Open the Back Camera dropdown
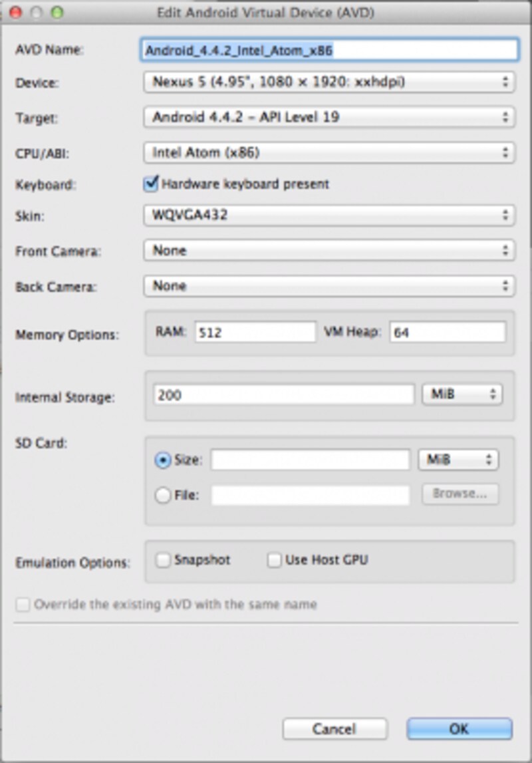This screenshot has width=532, height=763. click(x=329, y=286)
